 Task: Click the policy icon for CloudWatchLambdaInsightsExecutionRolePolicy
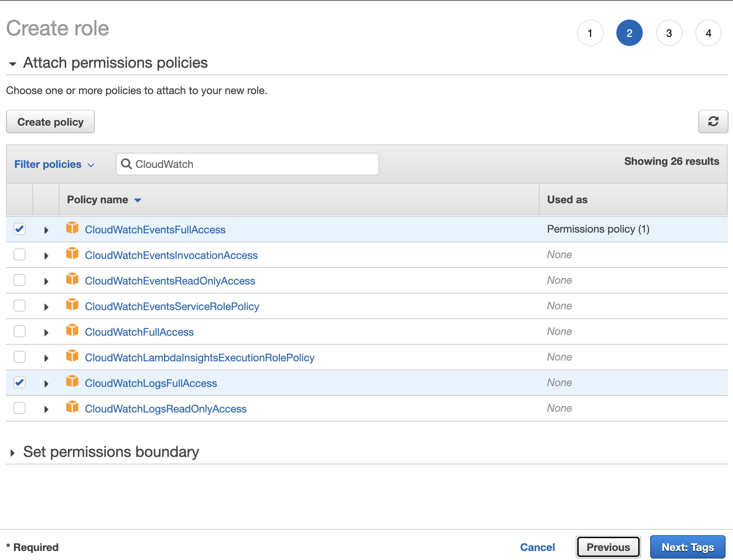[72, 356]
